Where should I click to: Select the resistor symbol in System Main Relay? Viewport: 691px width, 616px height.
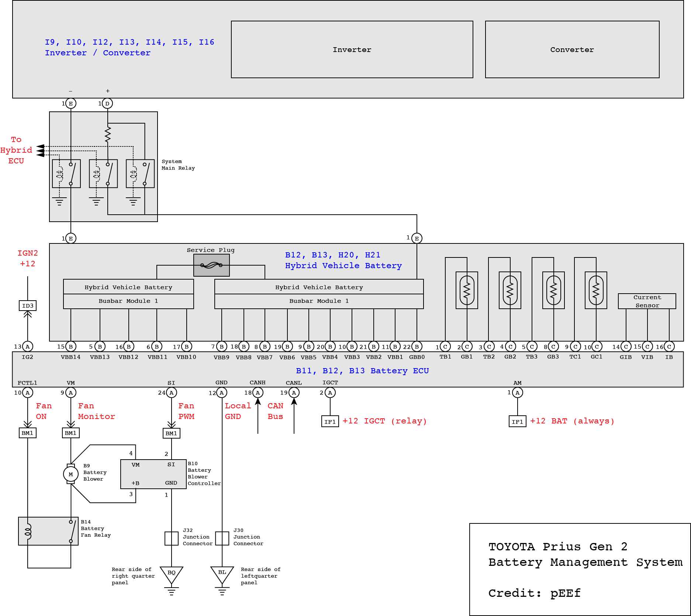(108, 134)
